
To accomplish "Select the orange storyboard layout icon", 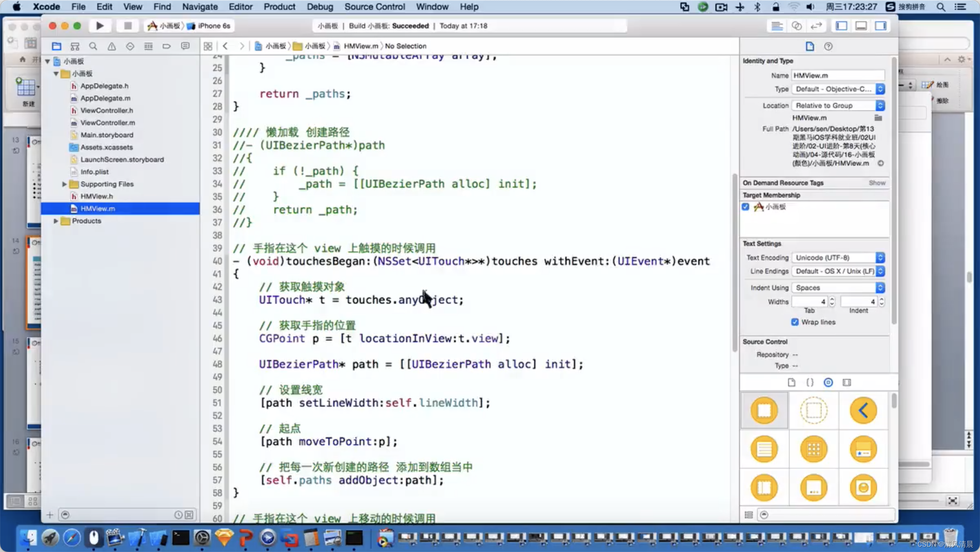I will click(764, 411).
